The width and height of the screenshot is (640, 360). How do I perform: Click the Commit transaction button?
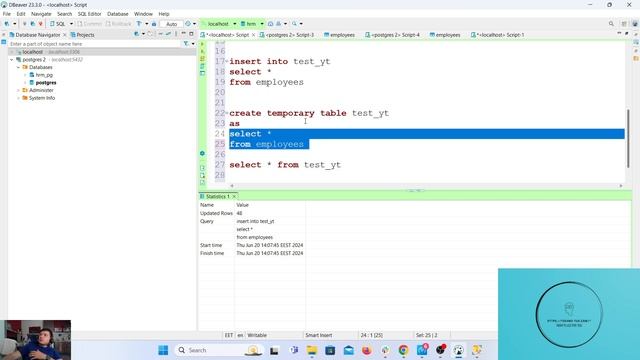pos(89,24)
